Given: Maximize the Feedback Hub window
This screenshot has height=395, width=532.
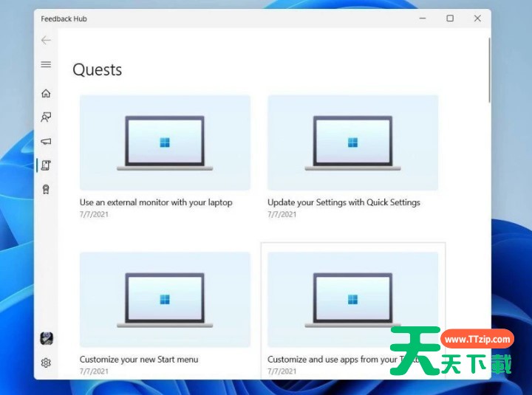Looking at the screenshot, I should coord(450,18).
